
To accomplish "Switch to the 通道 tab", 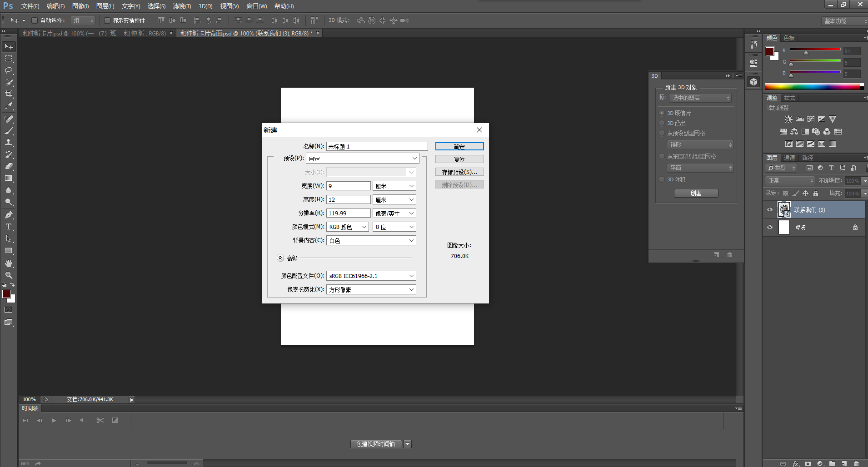I will [x=790, y=158].
